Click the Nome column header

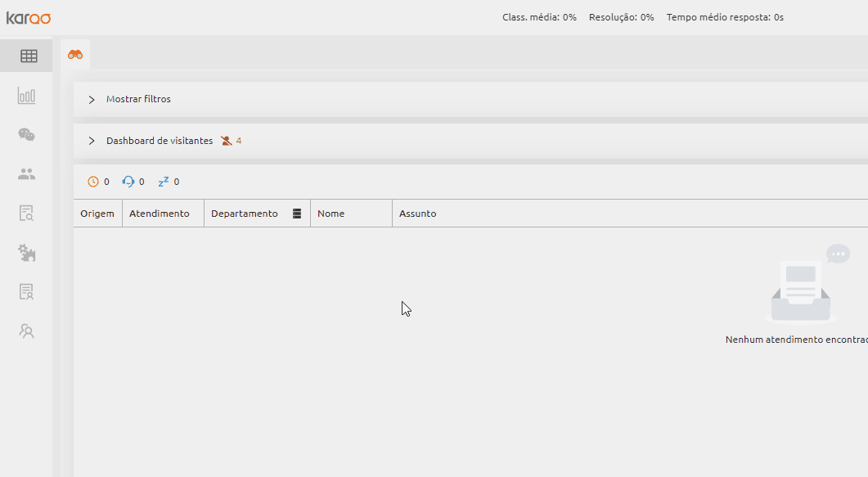[x=331, y=214]
